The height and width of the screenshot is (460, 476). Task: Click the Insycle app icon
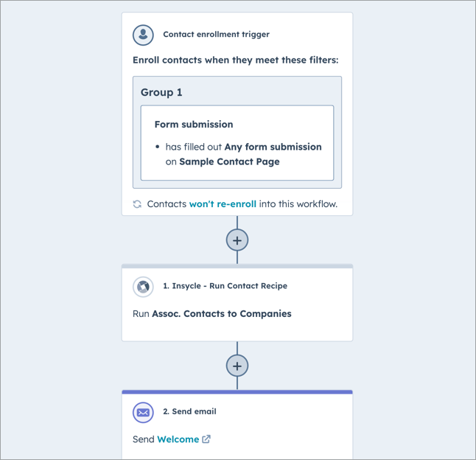143,286
